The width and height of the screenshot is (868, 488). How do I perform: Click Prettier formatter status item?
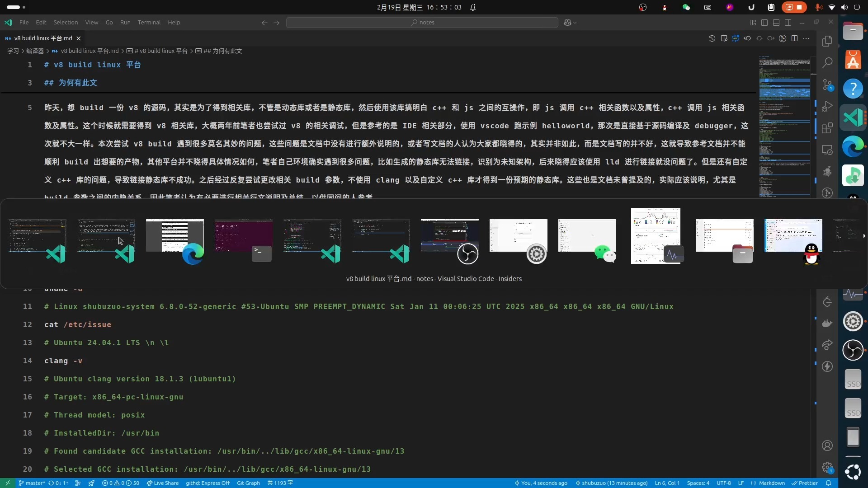pyautogui.click(x=805, y=483)
